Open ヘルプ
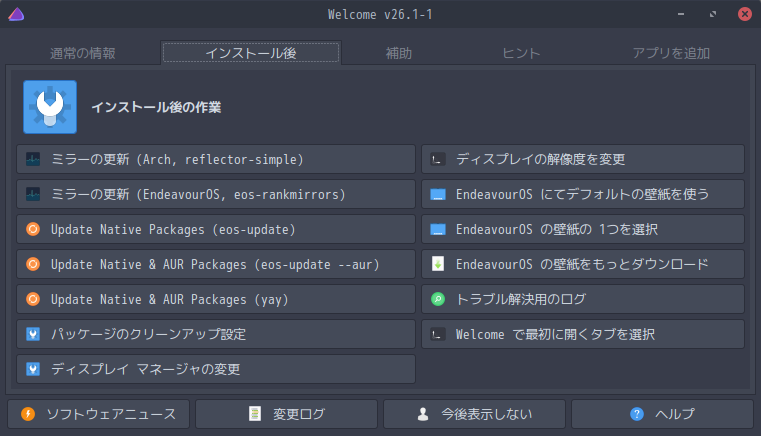761x436 pixels. pos(662,414)
